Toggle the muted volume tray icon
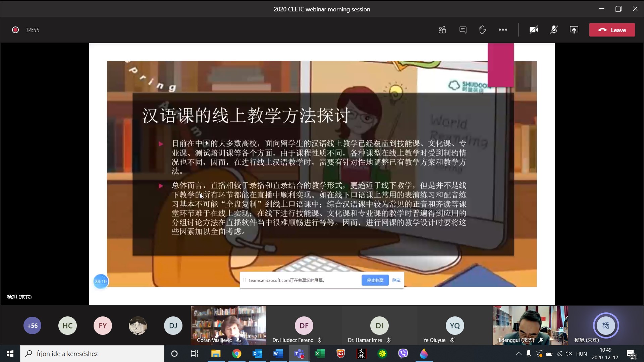This screenshot has height=362, width=644. (x=569, y=354)
